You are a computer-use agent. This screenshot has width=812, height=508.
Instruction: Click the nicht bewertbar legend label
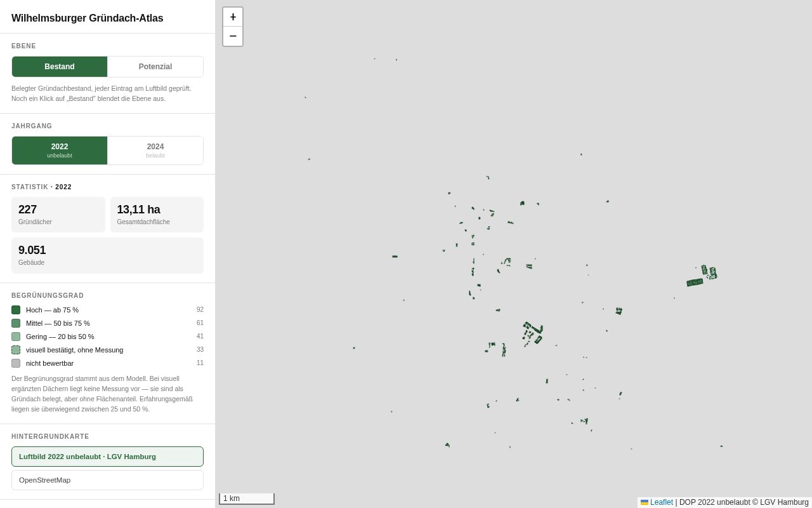pyautogui.click(x=49, y=363)
